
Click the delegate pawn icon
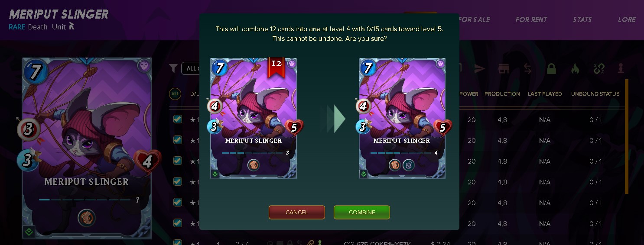(621, 68)
